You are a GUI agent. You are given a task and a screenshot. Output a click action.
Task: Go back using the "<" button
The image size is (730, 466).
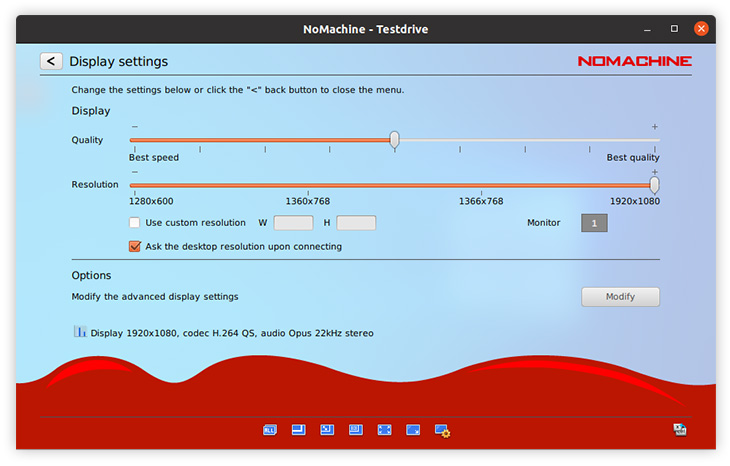tap(51, 61)
